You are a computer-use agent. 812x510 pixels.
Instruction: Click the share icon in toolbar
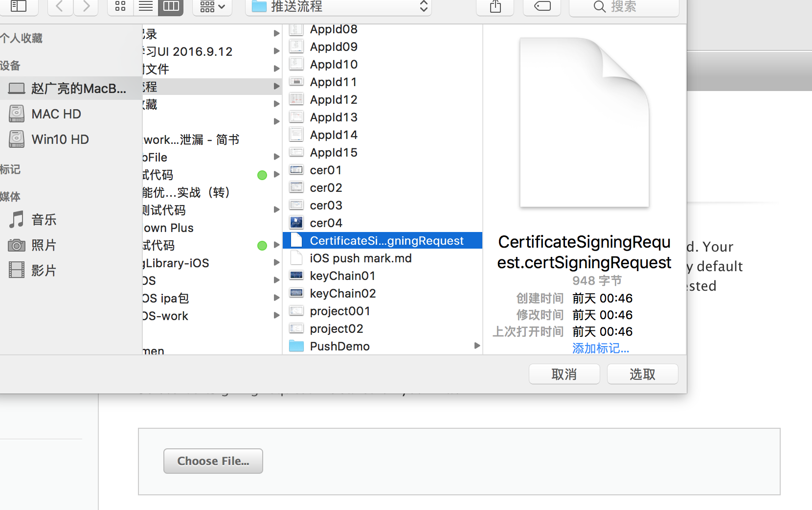click(x=495, y=6)
